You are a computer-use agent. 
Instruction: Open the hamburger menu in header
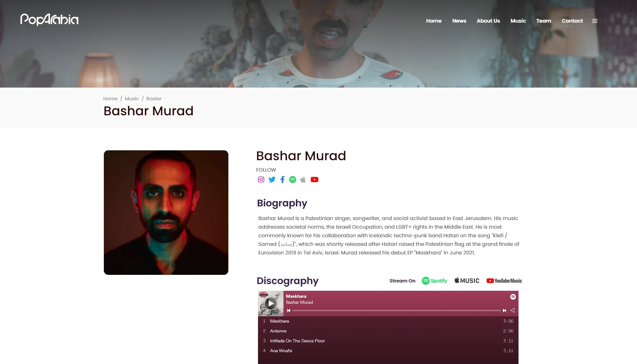(x=595, y=21)
